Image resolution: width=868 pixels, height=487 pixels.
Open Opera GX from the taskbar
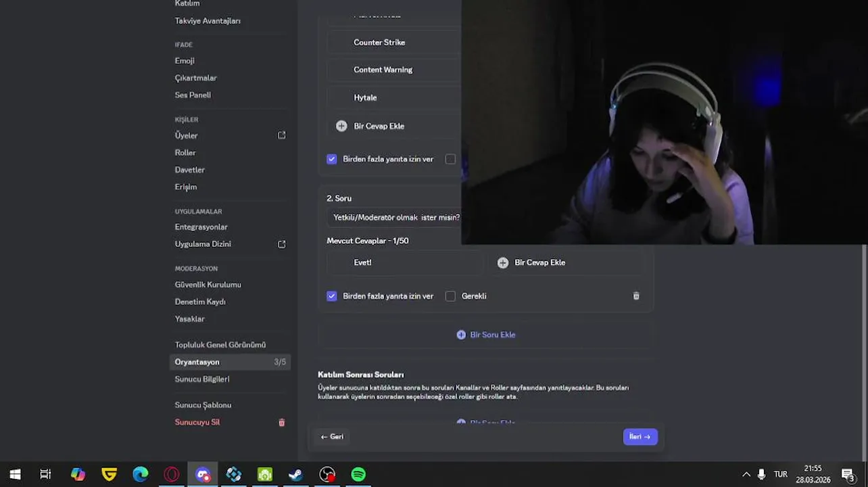[x=171, y=475]
